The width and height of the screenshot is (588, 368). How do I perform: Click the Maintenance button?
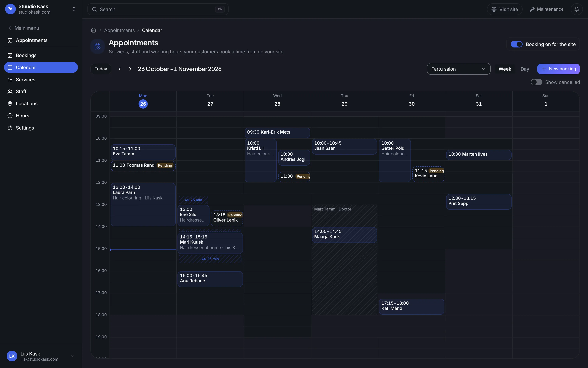[x=546, y=9]
